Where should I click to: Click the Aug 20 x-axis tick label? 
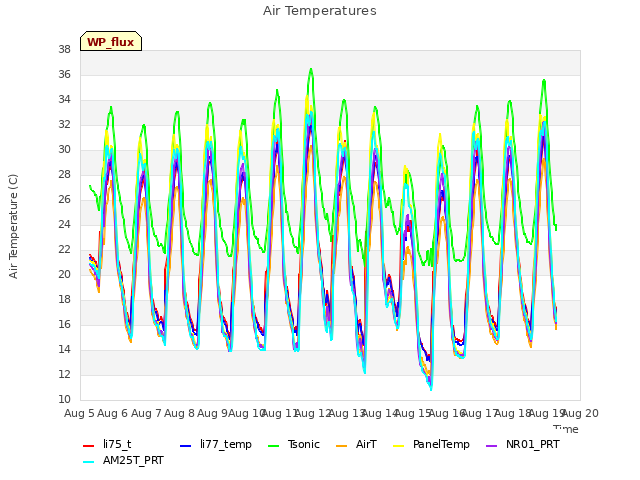point(580,413)
